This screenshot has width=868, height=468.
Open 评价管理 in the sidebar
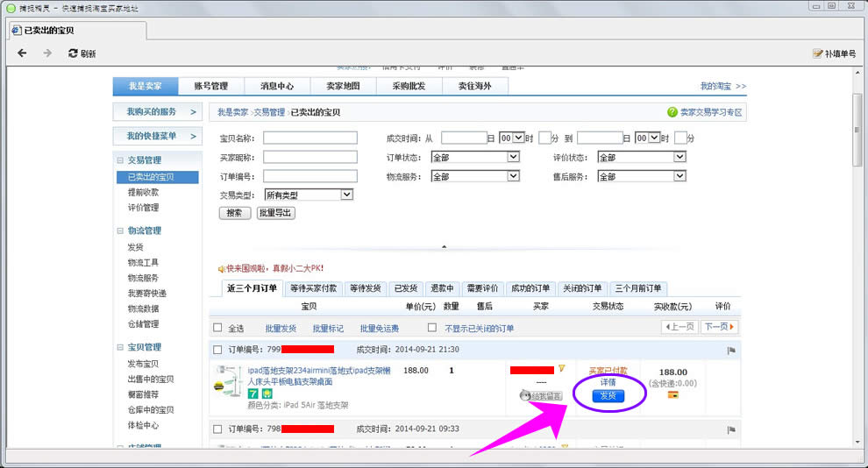coord(144,208)
